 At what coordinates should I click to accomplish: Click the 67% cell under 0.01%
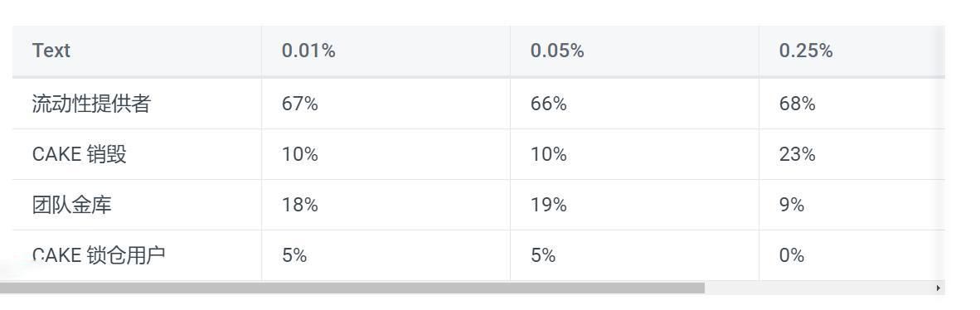(300, 104)
